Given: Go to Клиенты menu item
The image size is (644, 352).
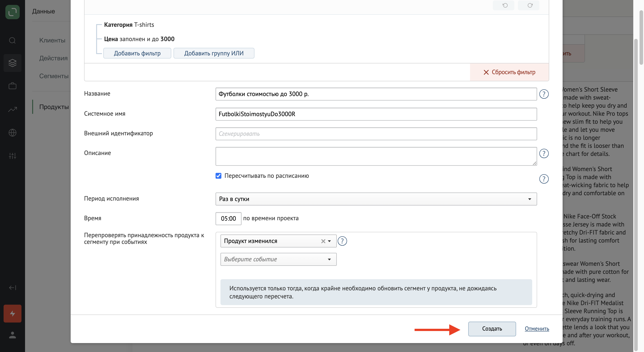Looking at the screenshot, I should (x=52, y=40).
